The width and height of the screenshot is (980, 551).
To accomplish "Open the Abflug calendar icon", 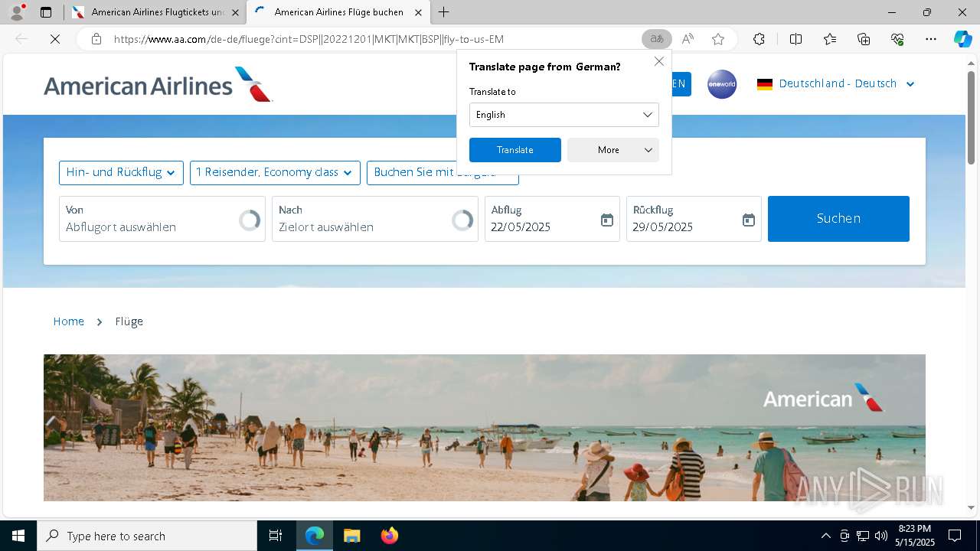I will [606, 220].
